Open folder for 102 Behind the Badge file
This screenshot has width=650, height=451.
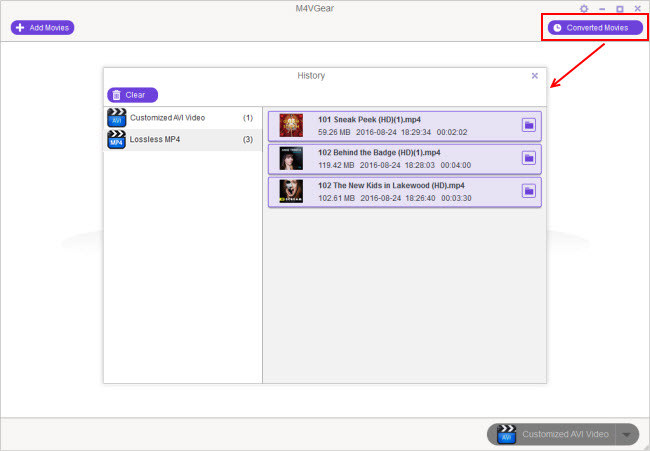pos(529,158)
